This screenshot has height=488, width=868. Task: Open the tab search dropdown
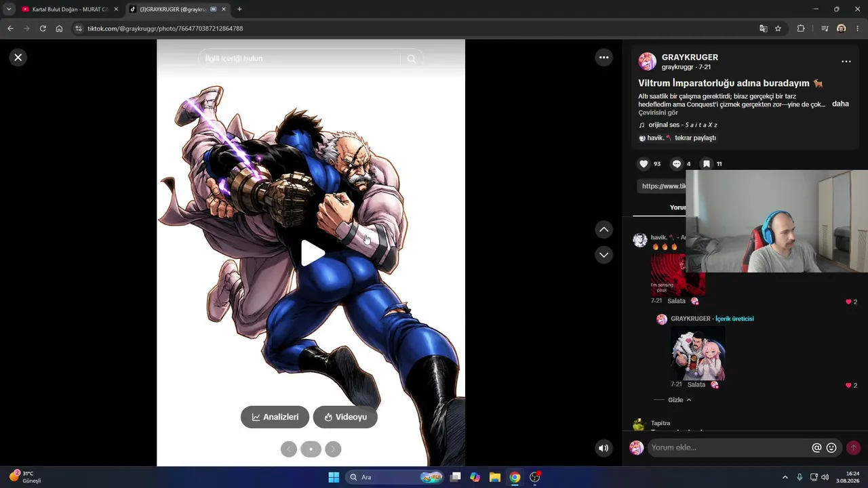[9, 9]
